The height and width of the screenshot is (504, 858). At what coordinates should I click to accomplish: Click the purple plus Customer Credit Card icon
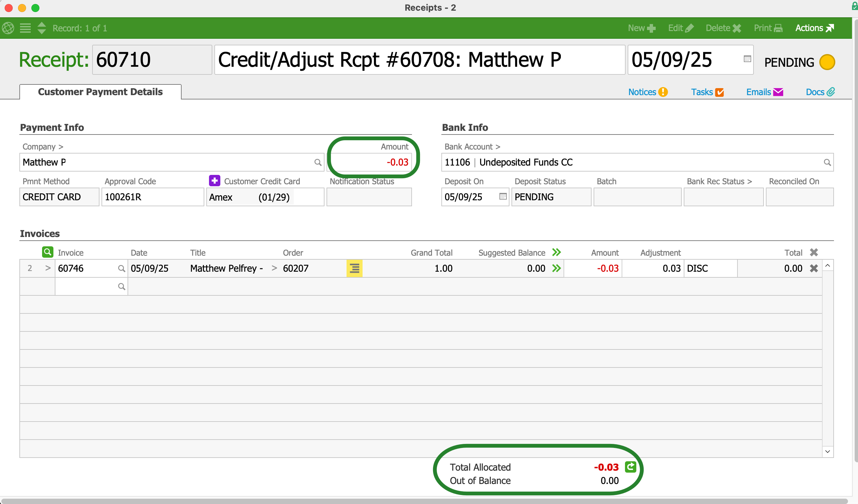(214, 181)
